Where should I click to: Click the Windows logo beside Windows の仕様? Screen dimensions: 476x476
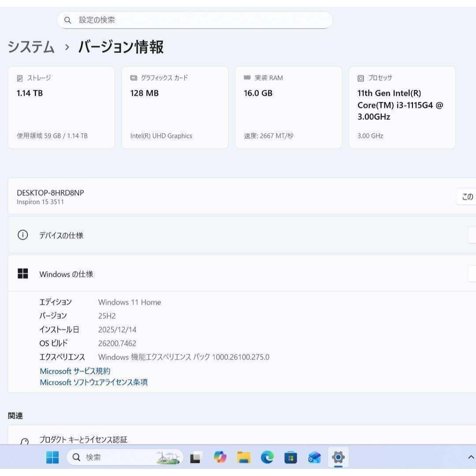point(23,274)
